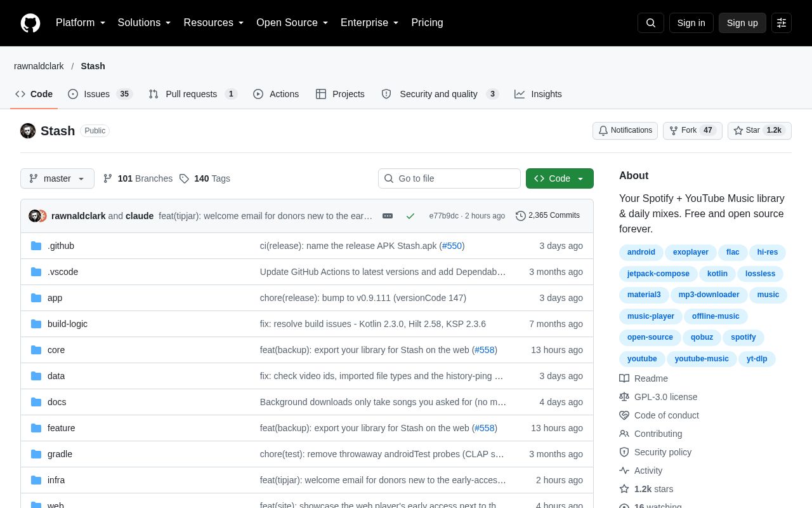Open the exoplayer topic tag
812x508 pixels.
coord(691,252)
